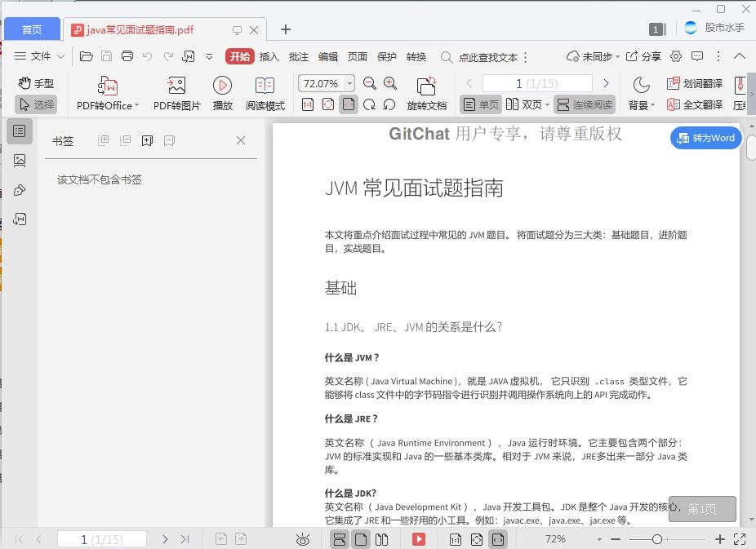Click the page number field in ribbon
Viewport: 756px width, 549px height.
point(537,83)
